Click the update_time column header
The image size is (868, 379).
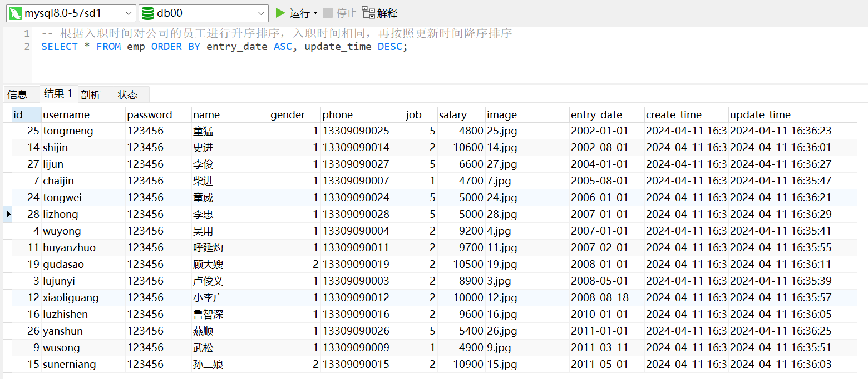point(793,114)
